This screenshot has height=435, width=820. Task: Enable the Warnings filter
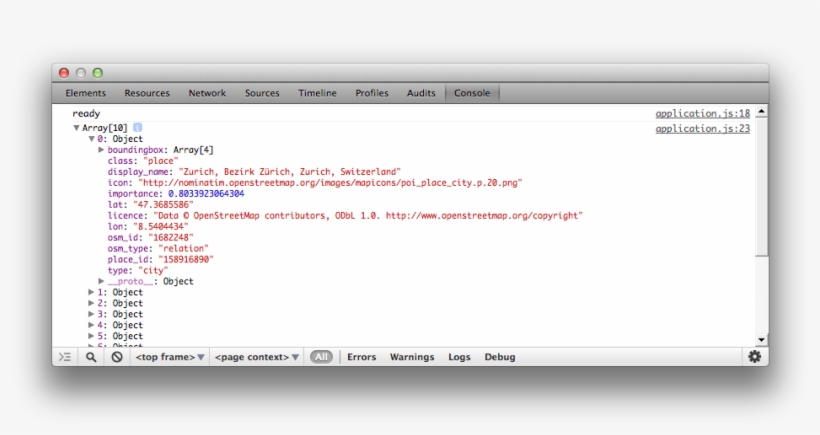pos(412,357)
